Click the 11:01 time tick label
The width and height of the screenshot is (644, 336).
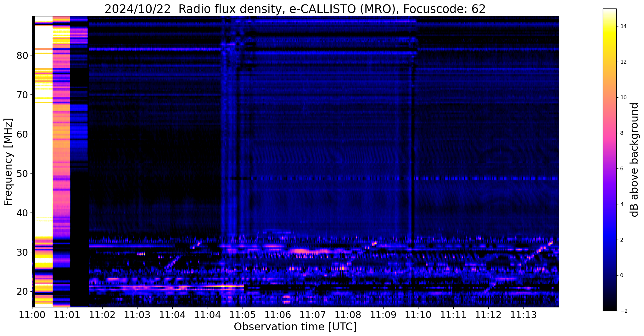(x=67, y=315)
